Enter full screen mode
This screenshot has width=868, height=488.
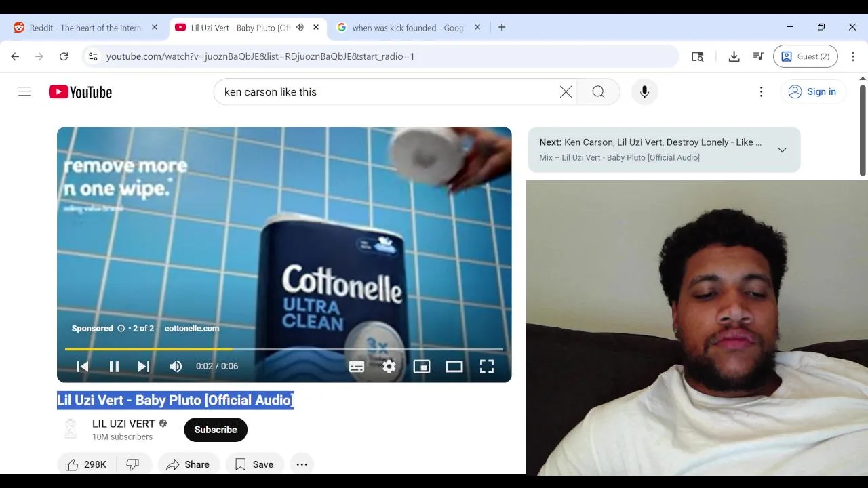(487, 367)
